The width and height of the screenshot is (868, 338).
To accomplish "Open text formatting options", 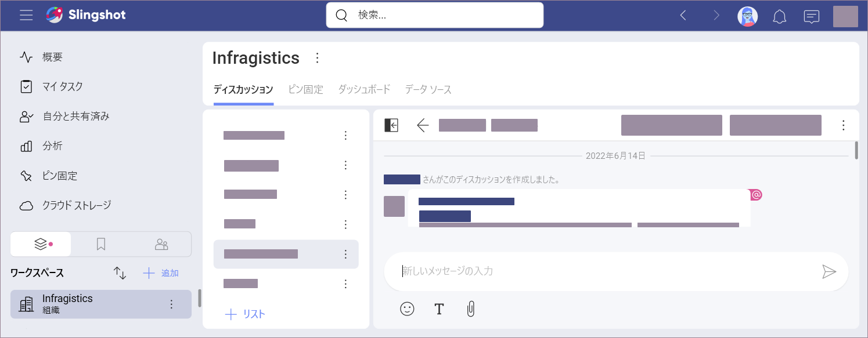I will [x=439, y=309].
